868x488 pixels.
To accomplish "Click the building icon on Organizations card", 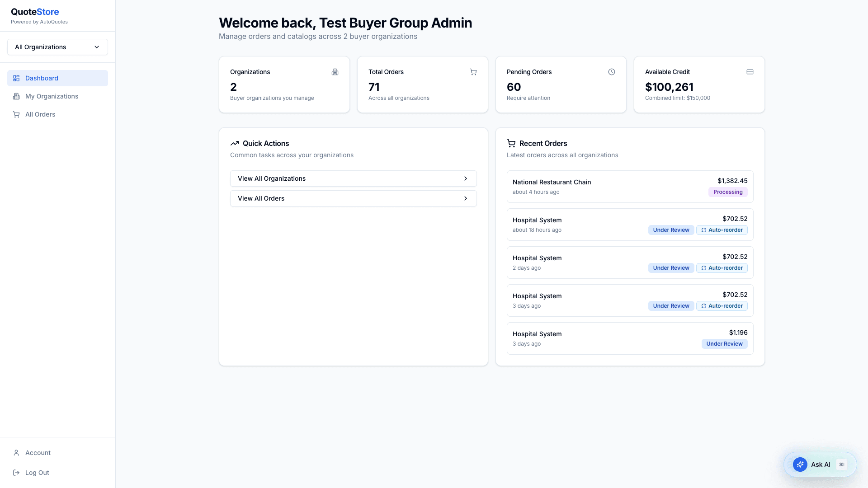I will (x=335, y=72).
